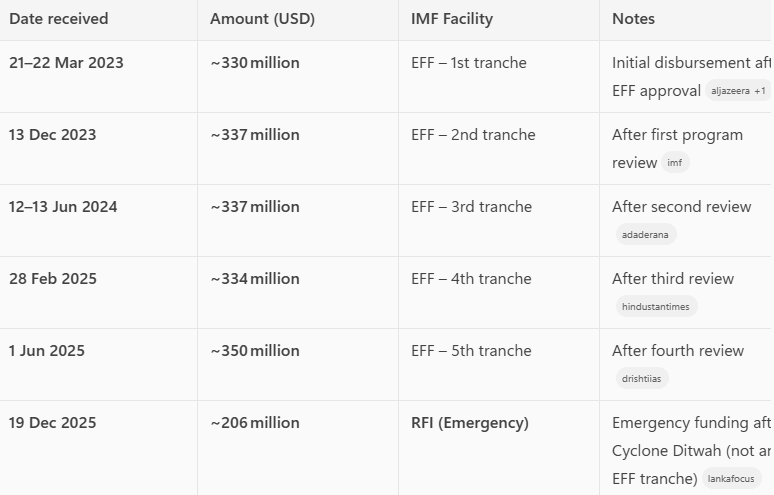Screen dimensions: 774x495
Task: Open the adaderana source citation chip
Action: [x=645, y=234]
